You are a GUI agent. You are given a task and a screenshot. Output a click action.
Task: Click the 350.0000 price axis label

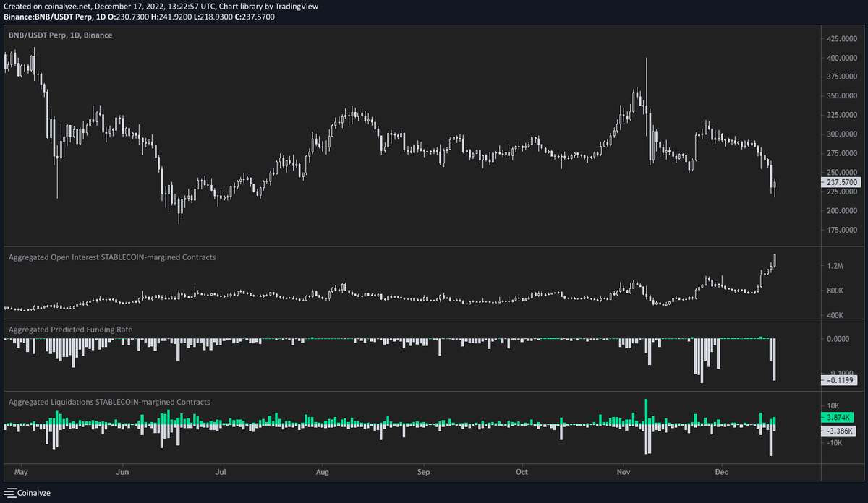click(x=843, y=96)
